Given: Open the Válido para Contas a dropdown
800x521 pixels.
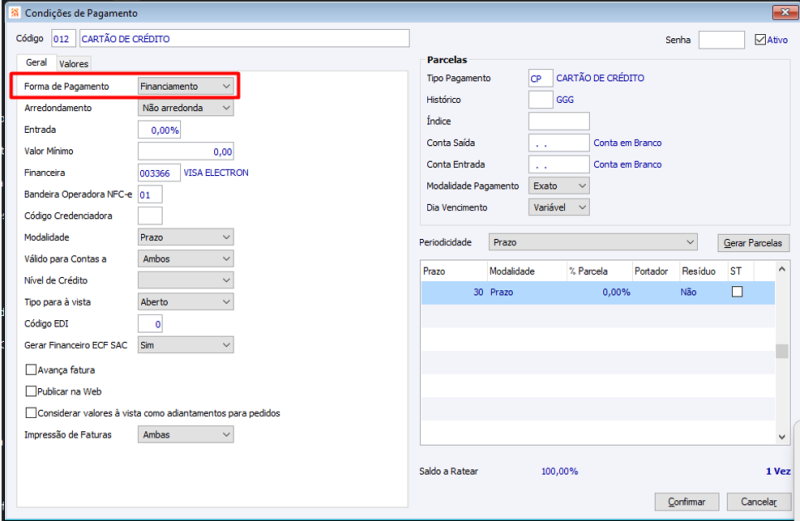Looking at the screenshot, I should pos(186,259).
